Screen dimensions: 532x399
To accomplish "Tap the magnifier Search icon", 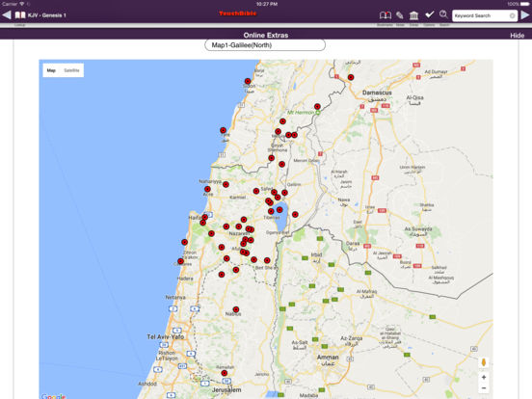I will click(443, 14).
